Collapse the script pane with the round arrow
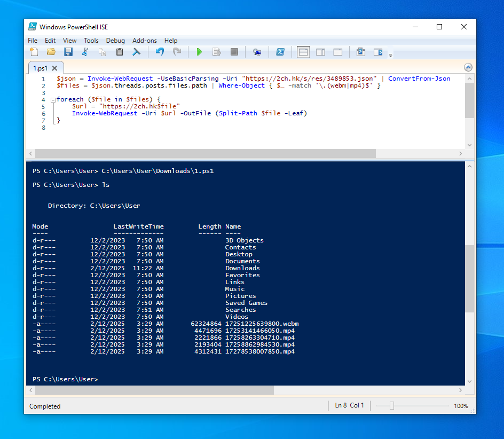Viewport: 504px width, 439px height. click(x=468, y=67)
